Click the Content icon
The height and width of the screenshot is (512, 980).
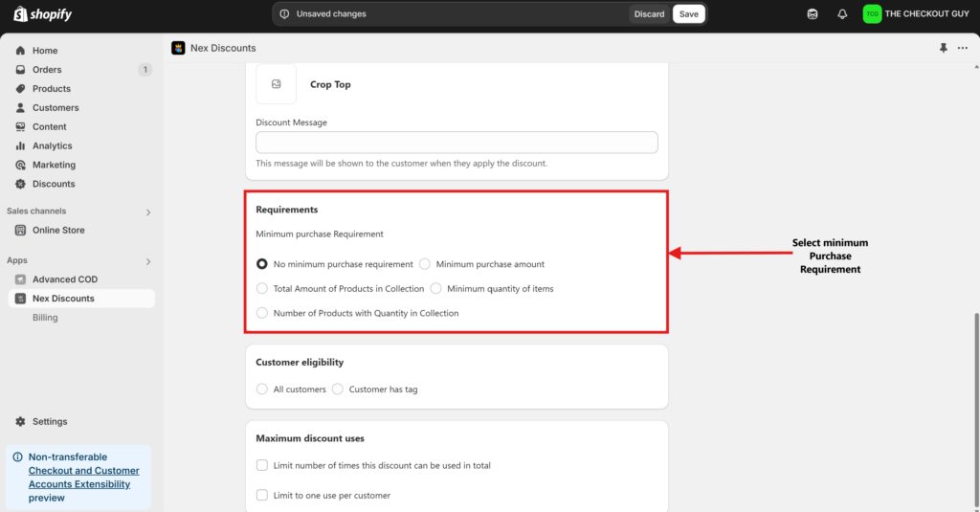pyautogui.click(x=21, y=127)
